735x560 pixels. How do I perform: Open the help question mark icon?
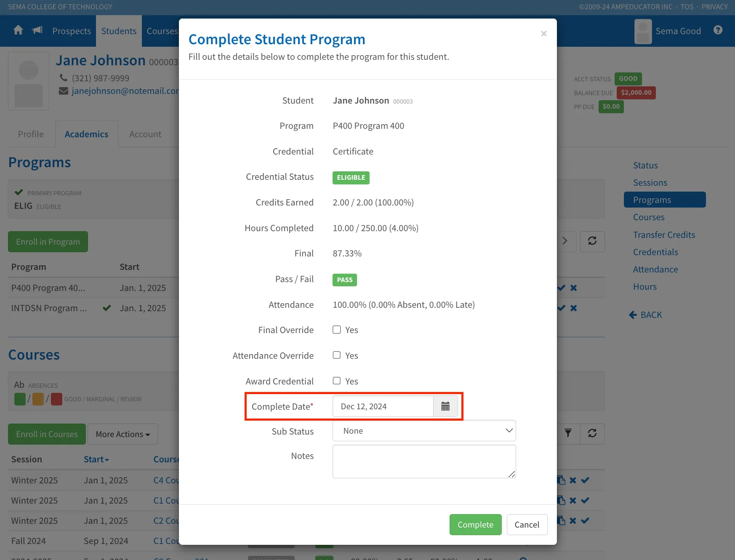(718, 30)
